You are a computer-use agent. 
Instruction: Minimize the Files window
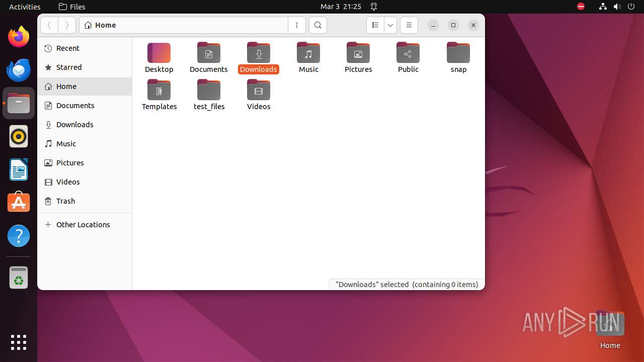(x=433, y=25)
